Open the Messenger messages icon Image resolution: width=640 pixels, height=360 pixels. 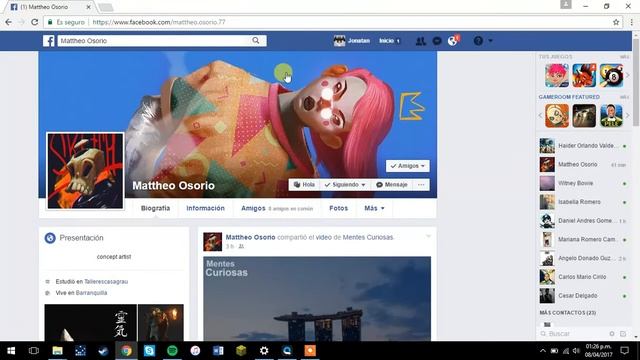pos(437,41)
